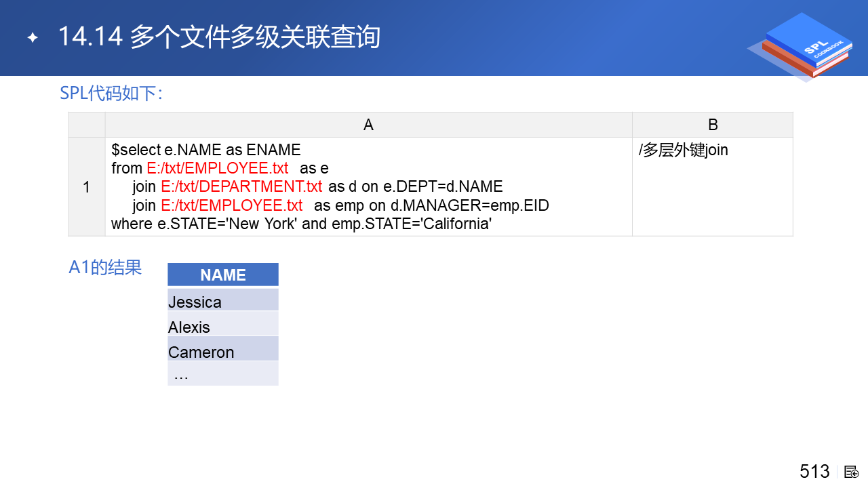Select the NAME header of the result table
The image size is (868, 488).
[x=223, y=274]
